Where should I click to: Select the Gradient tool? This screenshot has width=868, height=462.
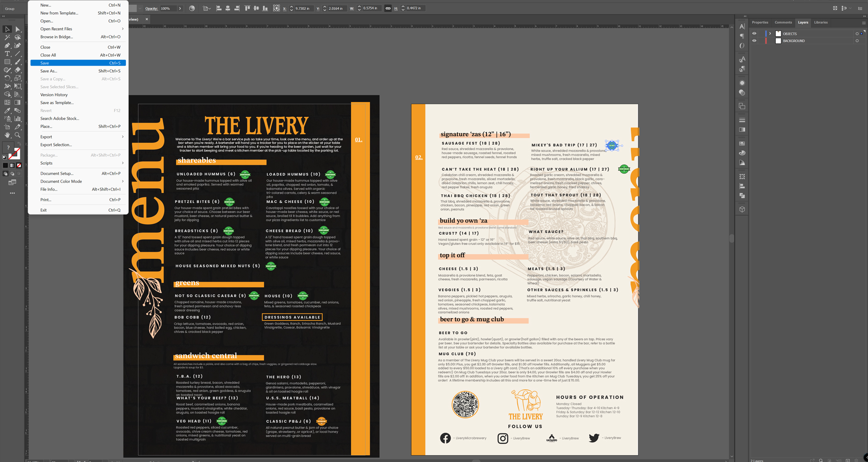coord(18,103)
